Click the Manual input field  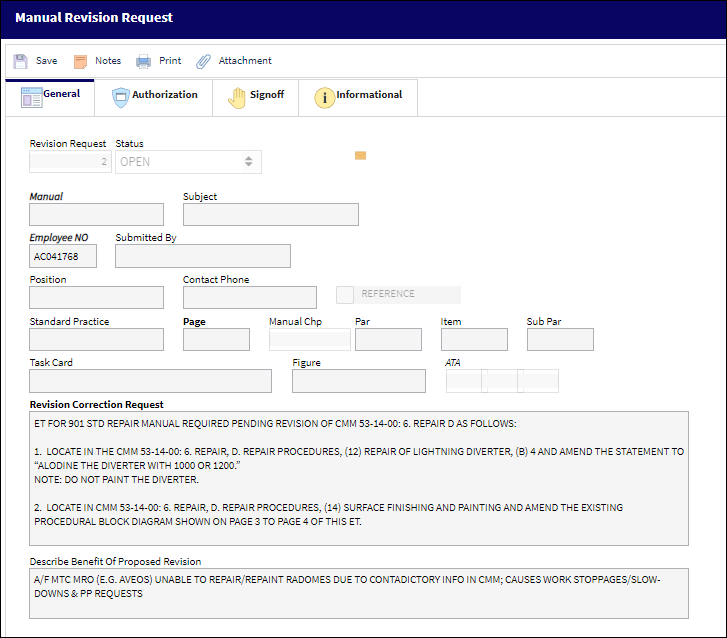(96, 214)
